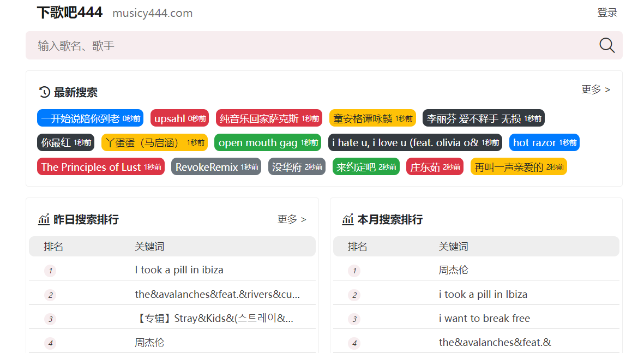644x353 pixels.
Task: Go to 下歌吧444 site logo
Action: tap(69, 13)
